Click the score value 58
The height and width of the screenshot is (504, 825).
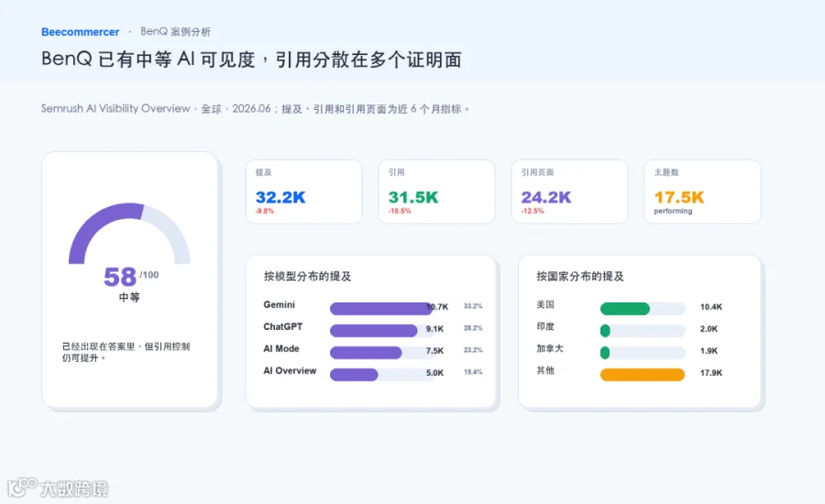(120, 277)
